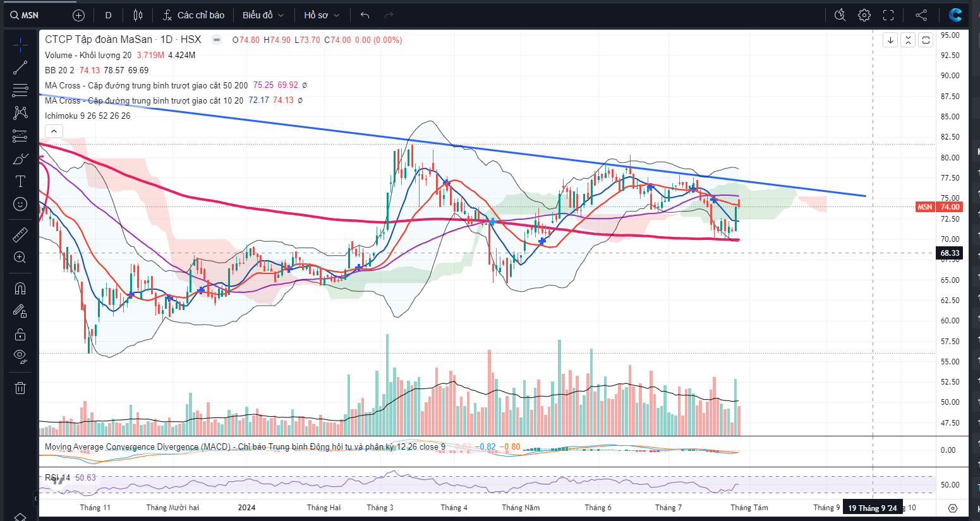The height and width of the screenshot is (521, 980).
Task: Open the candlestick chart type selector
Action: click(138, 15)
